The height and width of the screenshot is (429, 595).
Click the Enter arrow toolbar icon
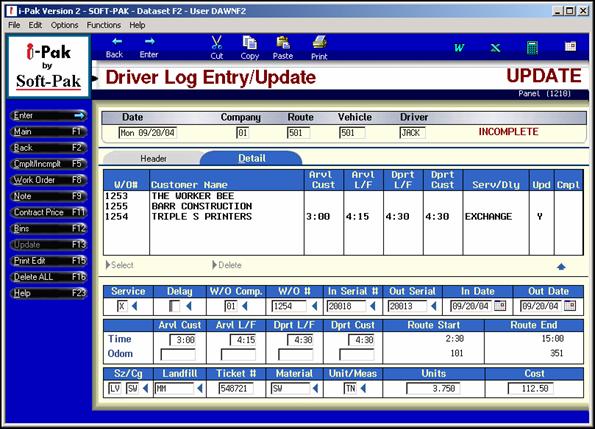click(x=150, y=42)
